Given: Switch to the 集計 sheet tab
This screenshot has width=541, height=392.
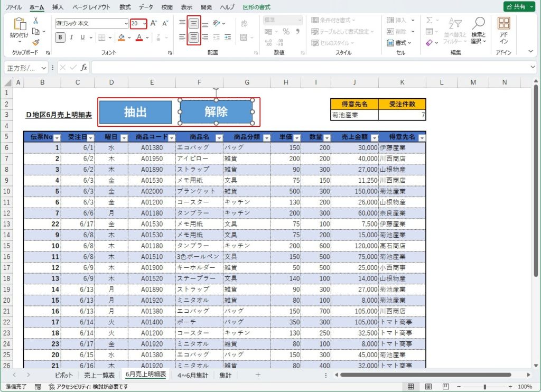Looking at the screenshot, I should click(225, 375).
